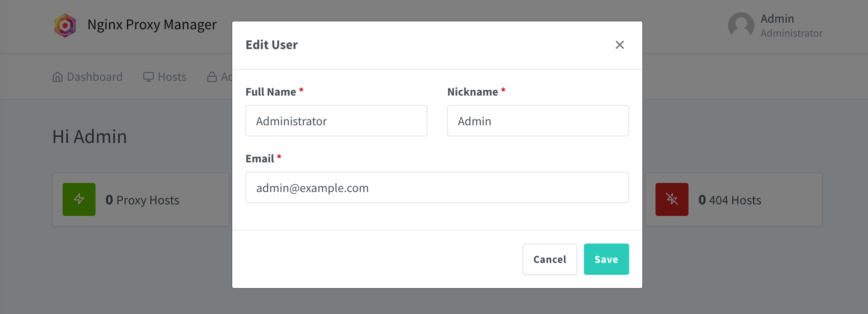868x314 pixels.
Task: Focus the Full Name input field
Action: pyautogui.click(x=336, y=121)
